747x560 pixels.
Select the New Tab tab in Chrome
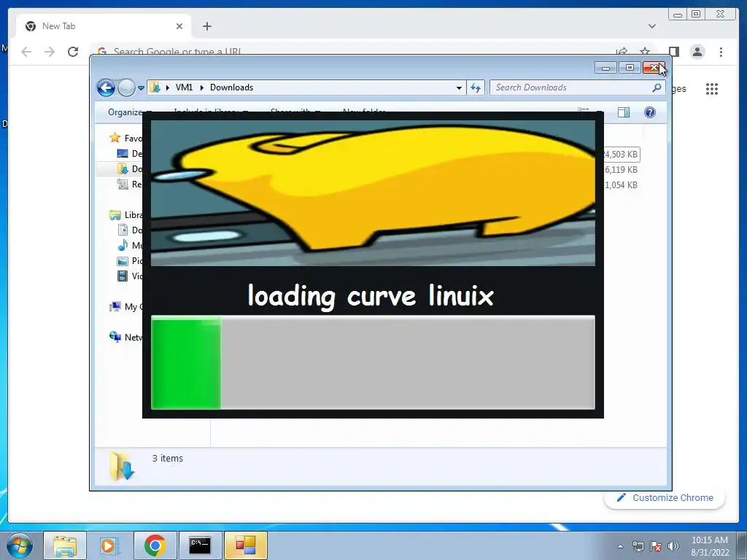[x=104, y=26]
